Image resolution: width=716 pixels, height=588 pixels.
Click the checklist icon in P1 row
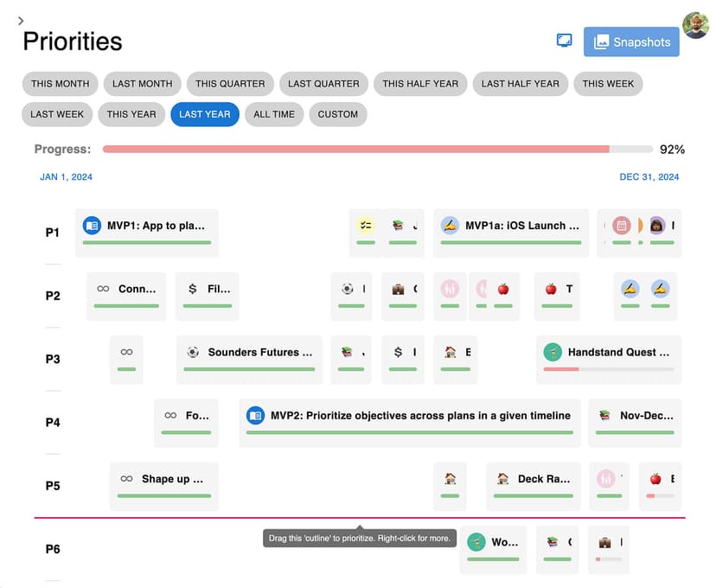tap(365, 226)
